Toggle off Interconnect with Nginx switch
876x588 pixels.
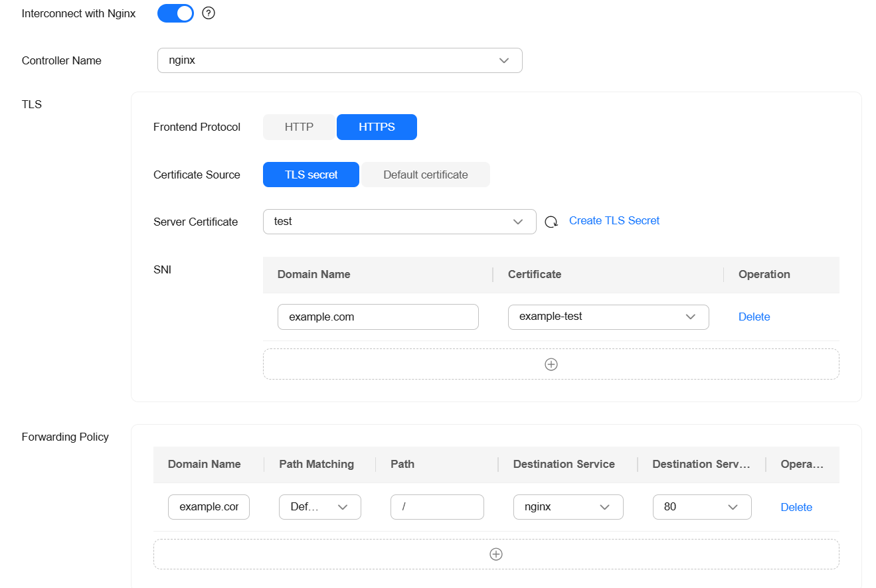click(x=175, y=13)
